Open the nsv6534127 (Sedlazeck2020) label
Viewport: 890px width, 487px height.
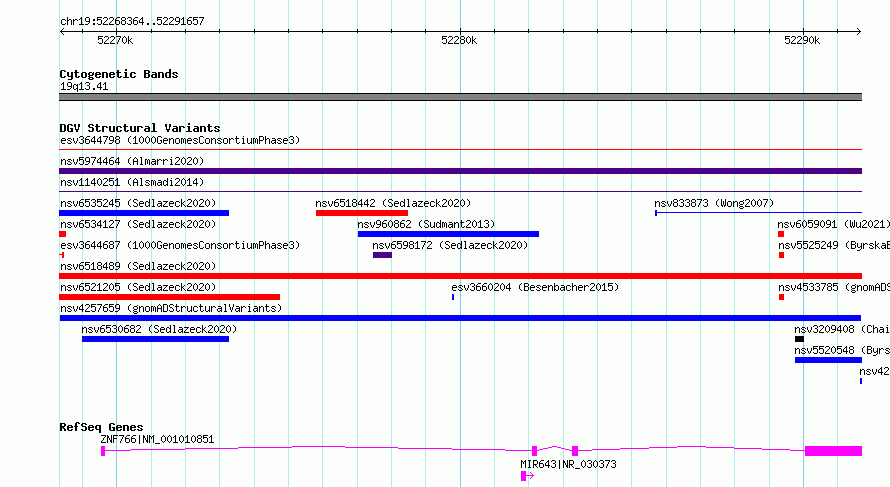click(x=138, y=224)
